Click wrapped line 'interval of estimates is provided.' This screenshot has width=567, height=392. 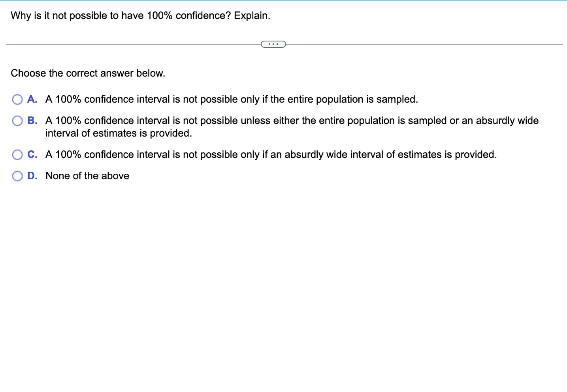(x=119, y=133)
